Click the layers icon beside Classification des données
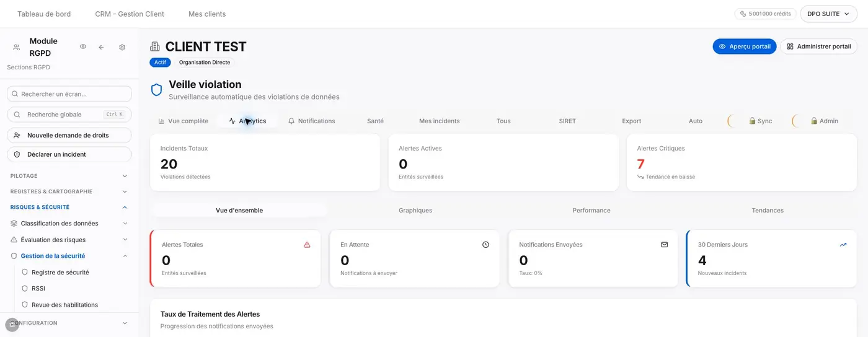The width and height of the screenshot is (868, 337). (14, 223)
